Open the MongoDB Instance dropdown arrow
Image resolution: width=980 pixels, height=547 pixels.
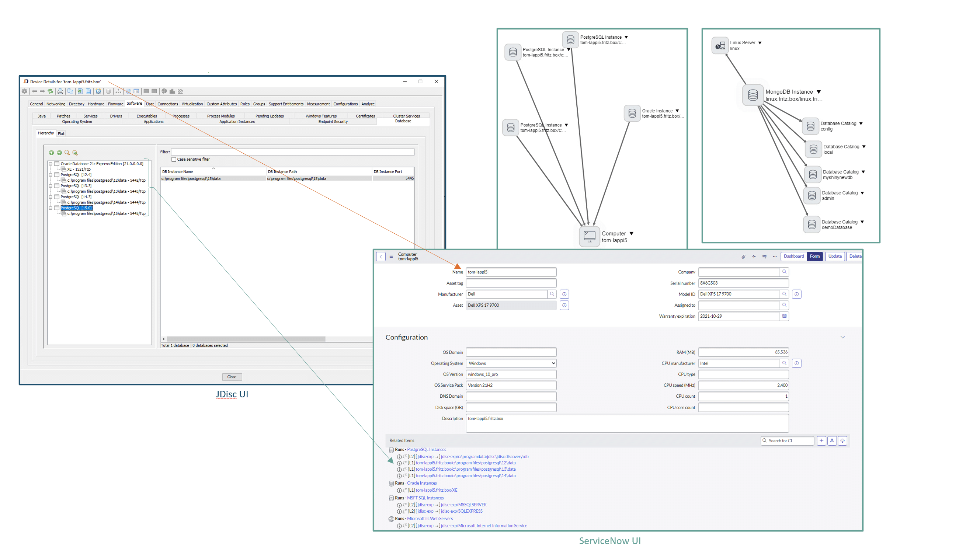tap(818, 92)
